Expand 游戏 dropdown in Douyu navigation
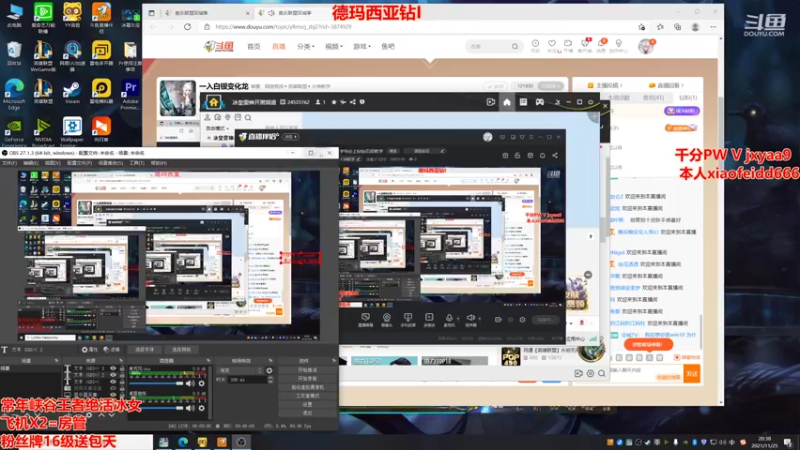Image resolution: width=800 pixels, height=450 pixels. [x=361, y=46]
